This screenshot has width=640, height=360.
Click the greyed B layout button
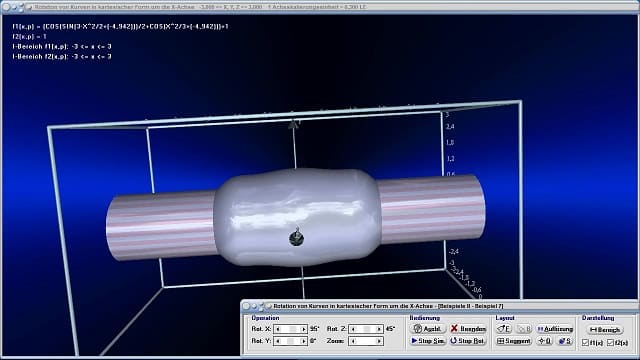pos(524,329)
